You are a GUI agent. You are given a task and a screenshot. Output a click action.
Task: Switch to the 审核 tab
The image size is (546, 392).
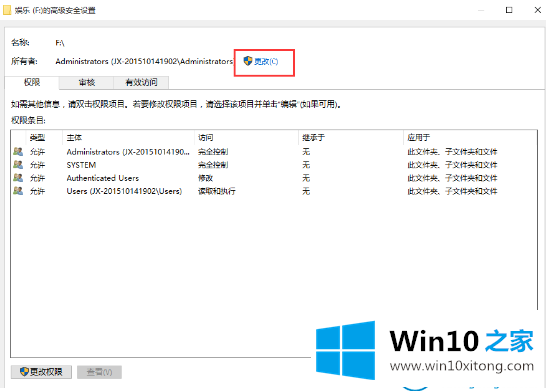coord(87,82)
